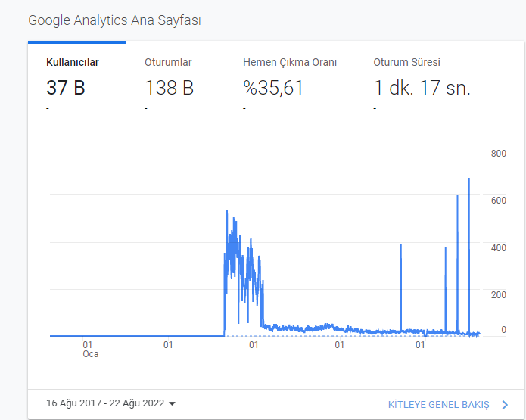Screen dimensions: 526x420
Task: Click the 01 Oca axis label
Action: click(x=90, y=349)
